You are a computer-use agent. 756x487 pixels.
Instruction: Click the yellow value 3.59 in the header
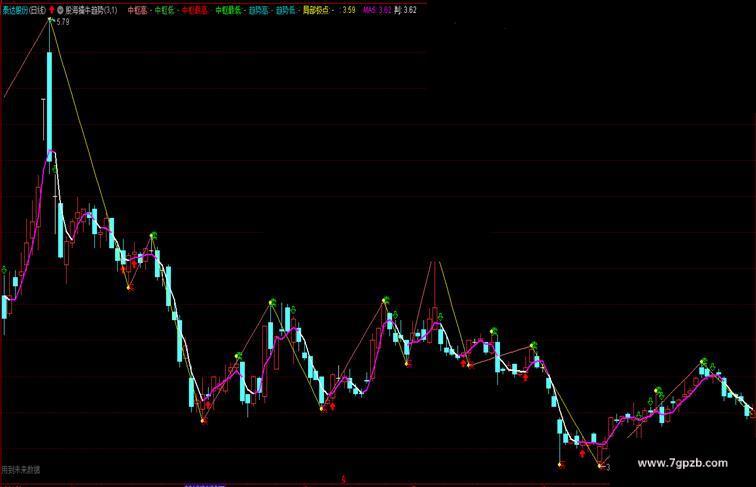point(349,10)
